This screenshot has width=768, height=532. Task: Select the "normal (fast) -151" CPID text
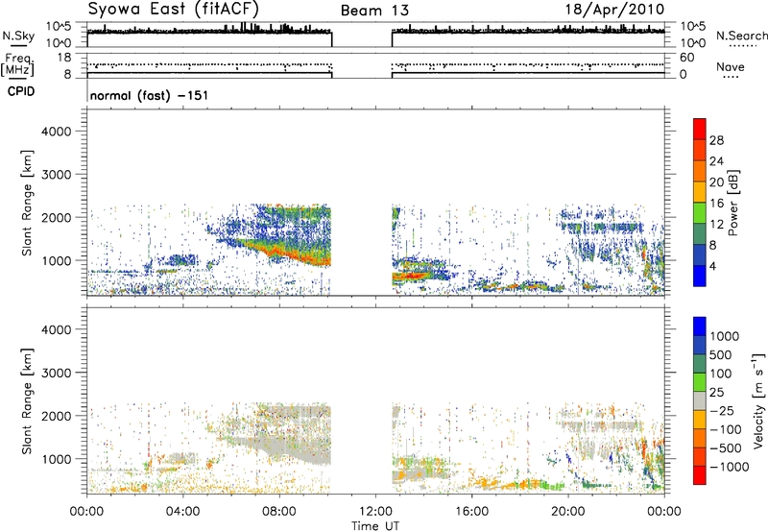(x=149, y=95)
